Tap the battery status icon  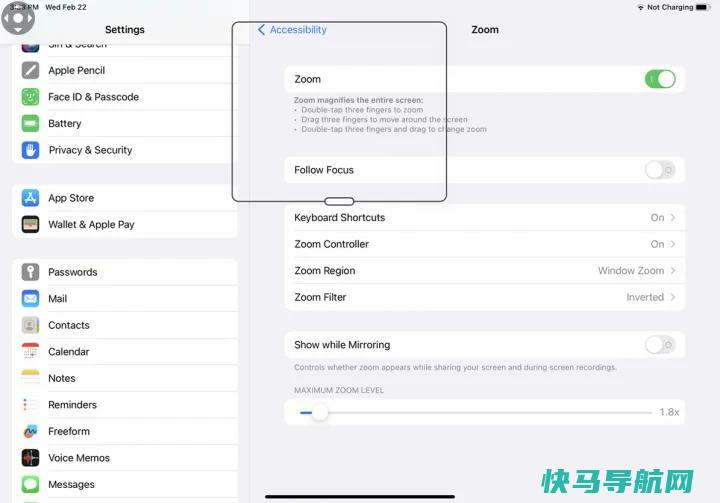pos(703,7)
